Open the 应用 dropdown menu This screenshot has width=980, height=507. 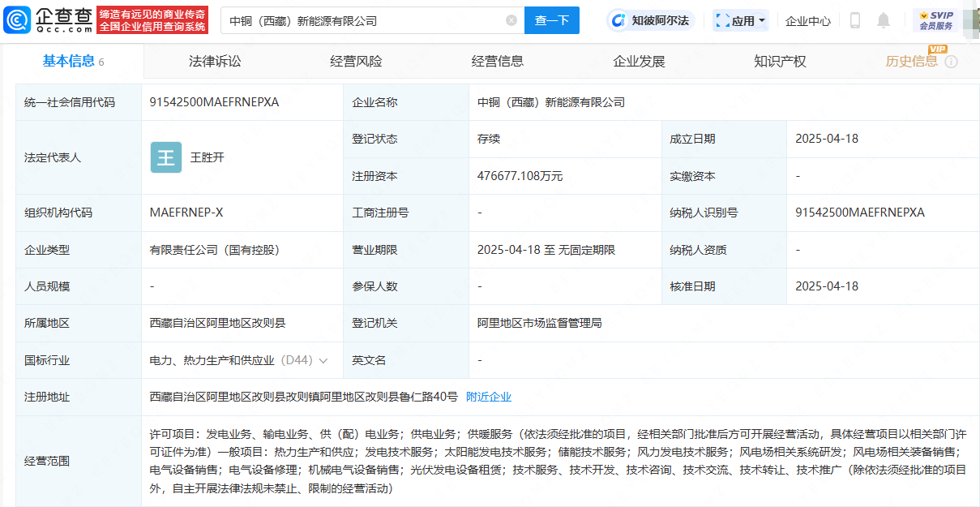click(741, 20)
